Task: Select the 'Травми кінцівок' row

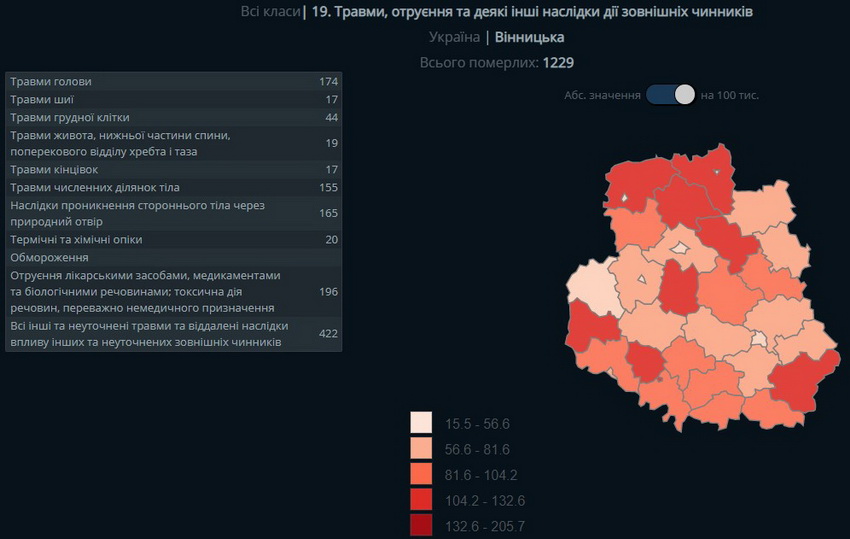Action: pyautogui.click(x=173, y=170)
